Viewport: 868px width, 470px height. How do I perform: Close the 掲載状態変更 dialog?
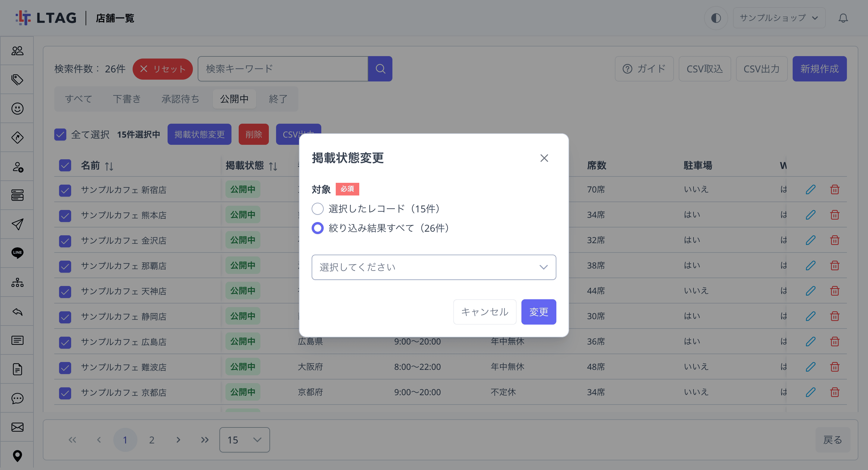pos(544,158)
